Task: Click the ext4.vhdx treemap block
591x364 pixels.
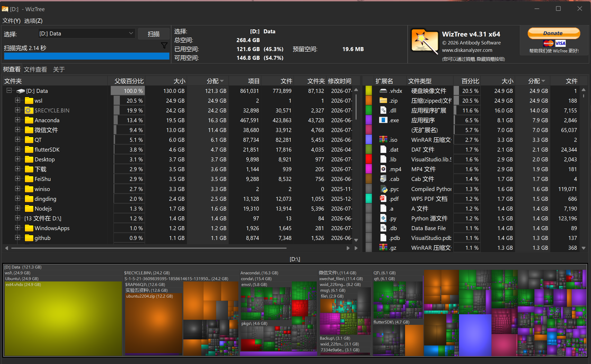Action: [x=63, y=319]
